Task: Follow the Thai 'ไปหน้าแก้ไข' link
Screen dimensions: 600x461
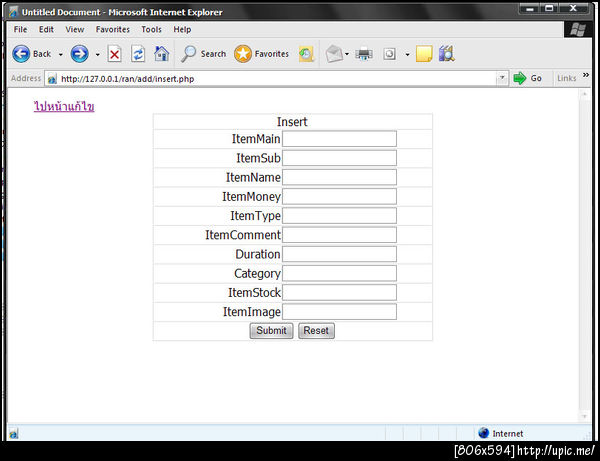Action: 64,106
